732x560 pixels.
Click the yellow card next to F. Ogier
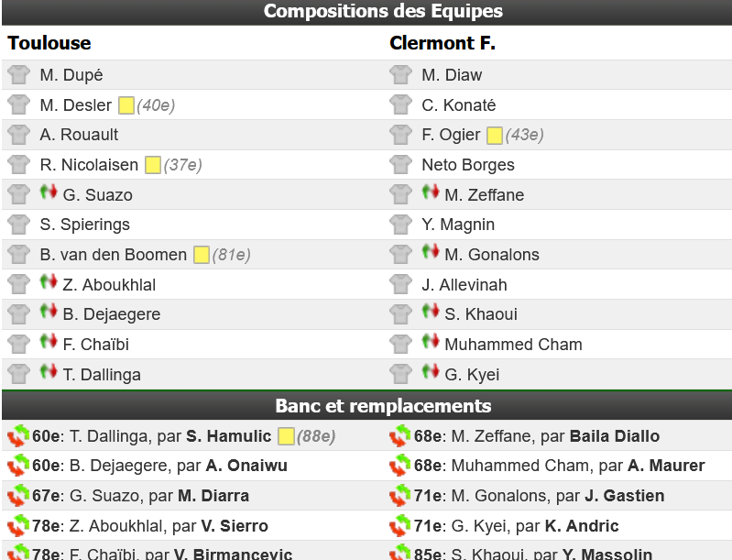[x=495, y=135]
